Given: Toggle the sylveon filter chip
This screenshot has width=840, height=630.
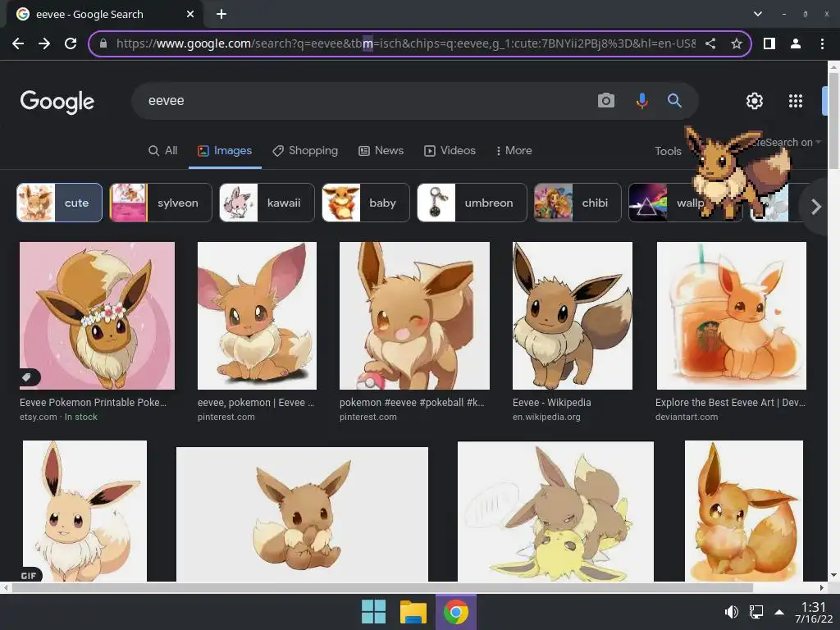Looking at the screenshot, I should click(161, 203).
